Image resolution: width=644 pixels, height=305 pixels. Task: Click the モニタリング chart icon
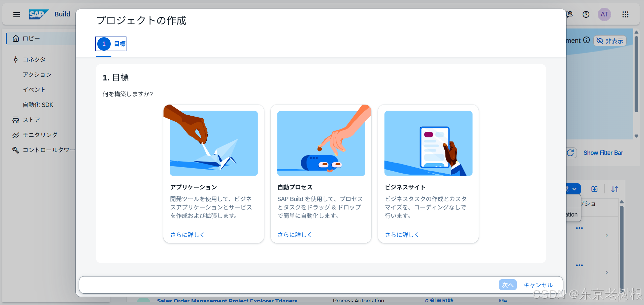16,135
